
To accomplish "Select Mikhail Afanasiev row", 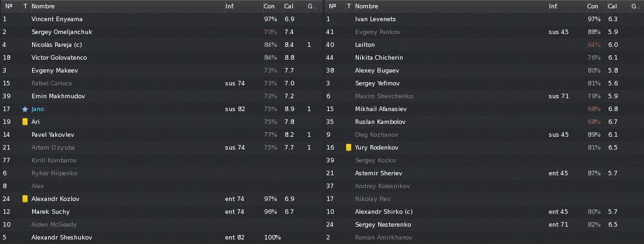I will pyautogui.click(x=484, y=109).
